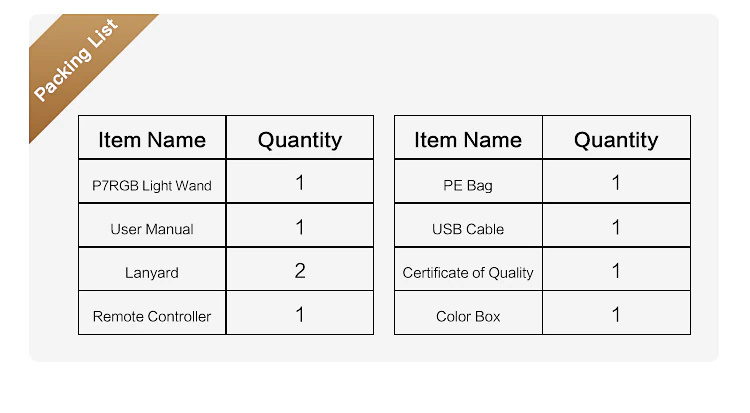
Task: Select the Certificate of Quality cell
Action: pos(468,269)
